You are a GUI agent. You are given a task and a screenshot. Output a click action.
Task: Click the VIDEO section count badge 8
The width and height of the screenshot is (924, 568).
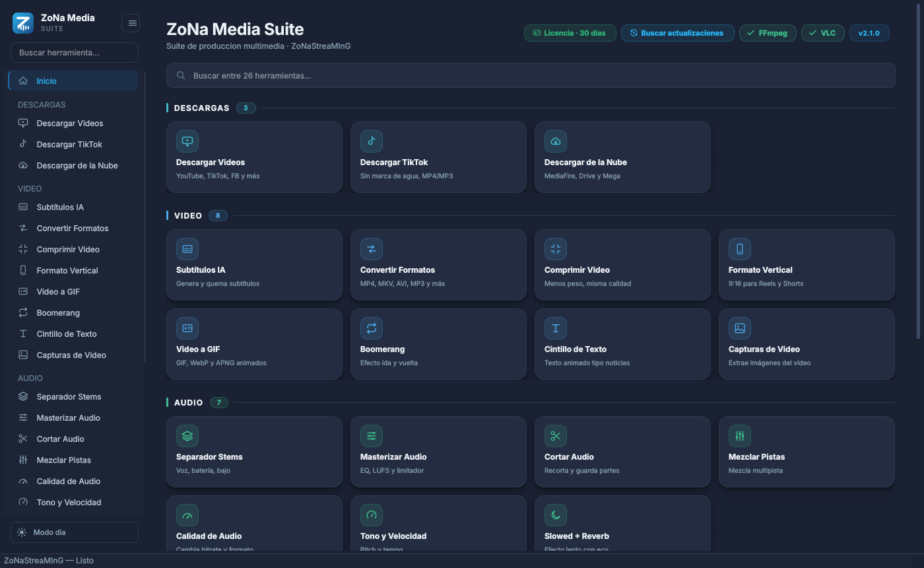coord(218,215)
